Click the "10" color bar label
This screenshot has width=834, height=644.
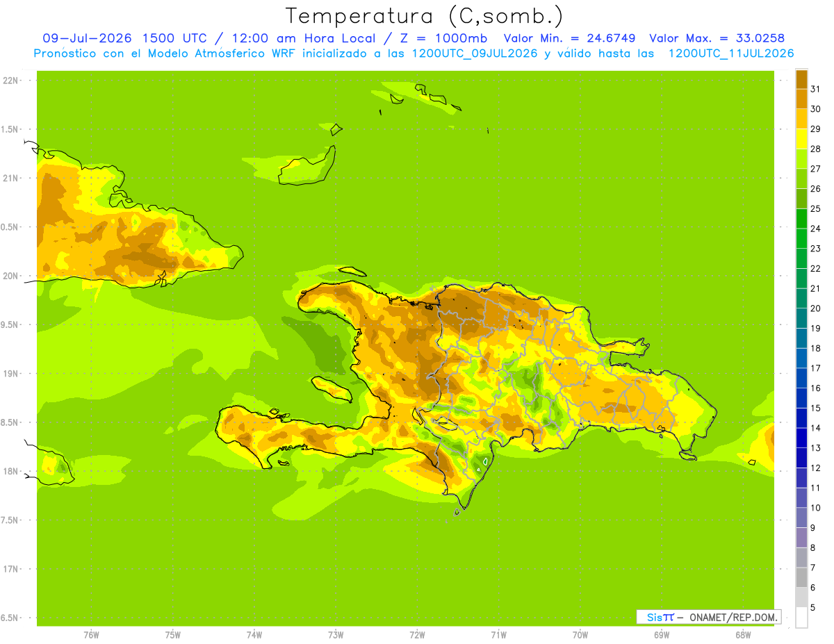pos(815,508)
